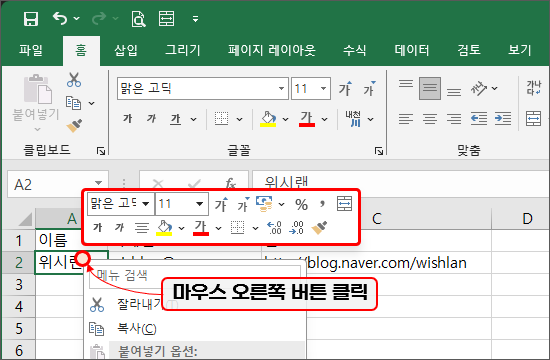Click the 메뉴 검색 search box
Screen dimensions: 550x360
[195, 276]
